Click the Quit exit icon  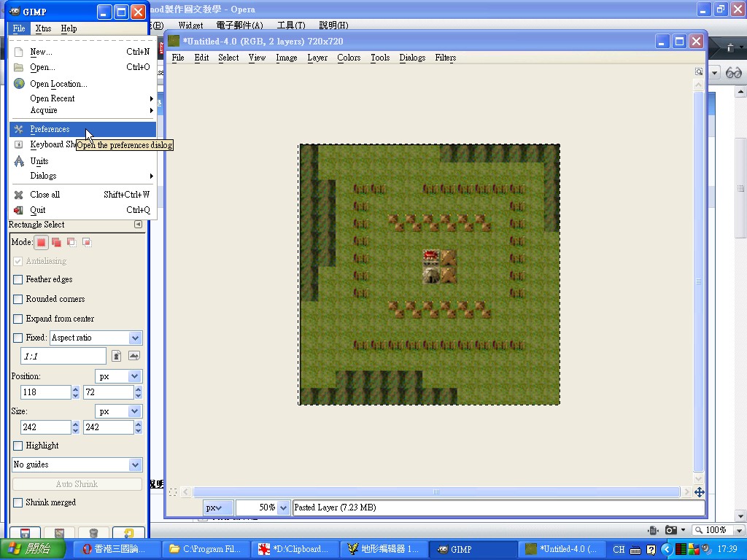point(18,210)
